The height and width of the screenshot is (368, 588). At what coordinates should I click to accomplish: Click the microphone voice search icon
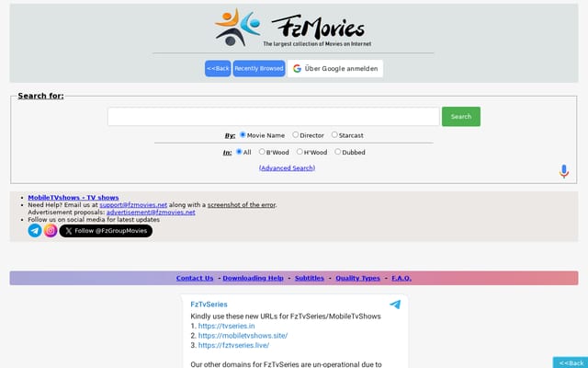pyautogui.click(x=563, y=171)
